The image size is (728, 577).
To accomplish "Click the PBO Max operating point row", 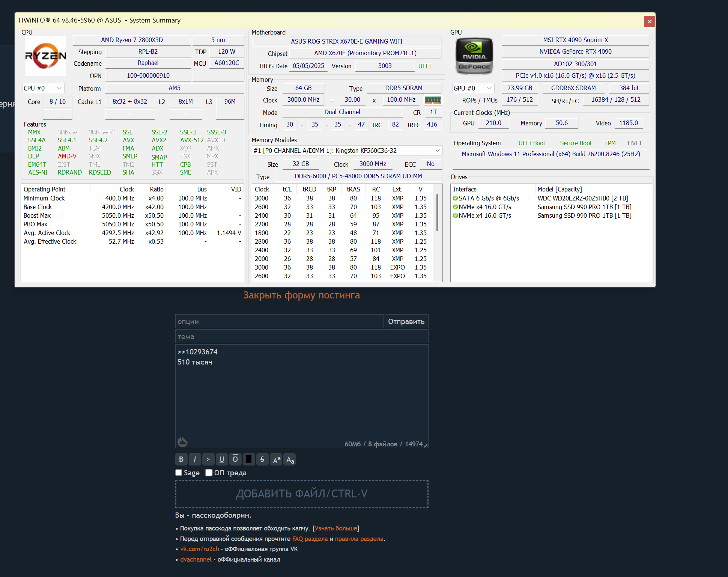I will [132, 224].
